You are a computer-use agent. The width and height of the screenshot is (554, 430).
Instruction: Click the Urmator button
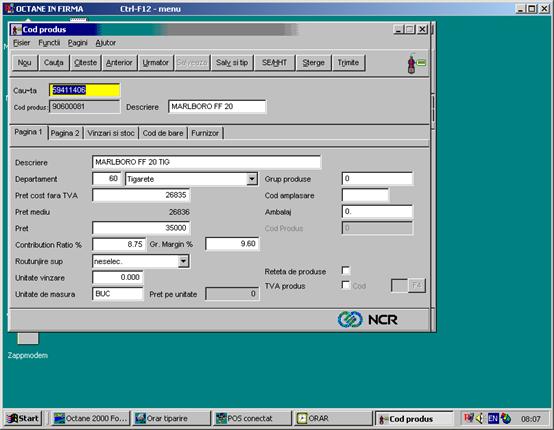(155, 63)
